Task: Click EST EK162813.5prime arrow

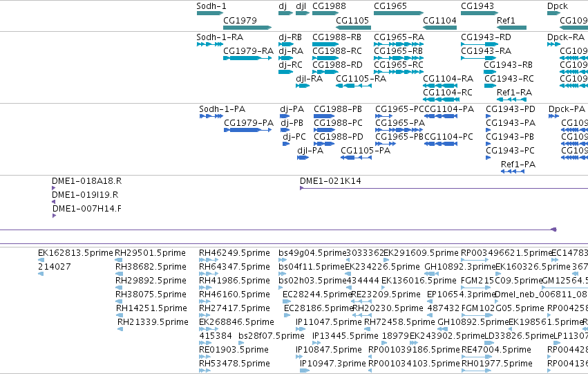Action: click(41, 260)
